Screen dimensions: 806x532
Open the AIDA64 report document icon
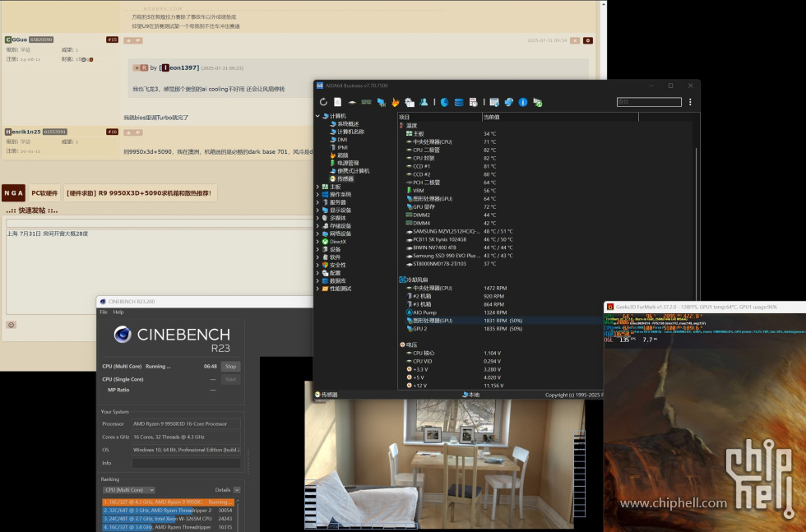point(338,102)
